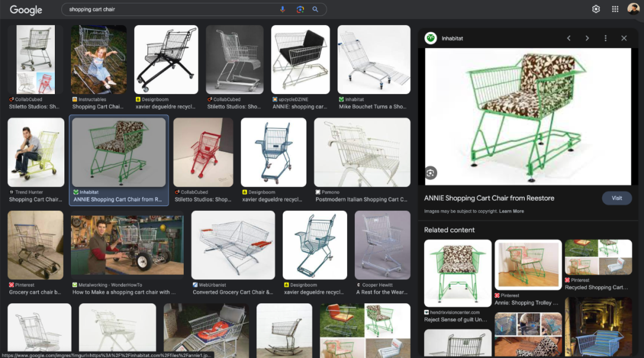The height and width of the screenshot is (358, 644).
Task: Open first CollabCubed cart collage thumbnail
Action: (36, 60)
